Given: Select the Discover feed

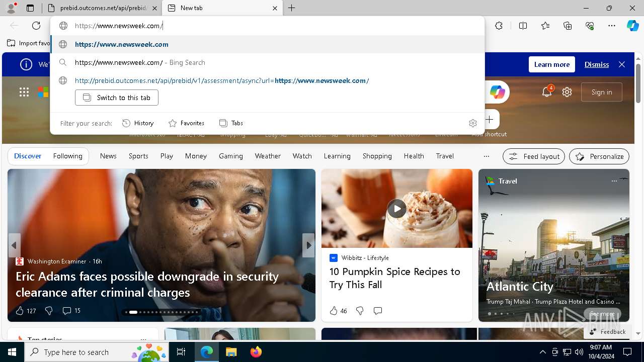Looking at the screenshot, I should tap(28, 156).
